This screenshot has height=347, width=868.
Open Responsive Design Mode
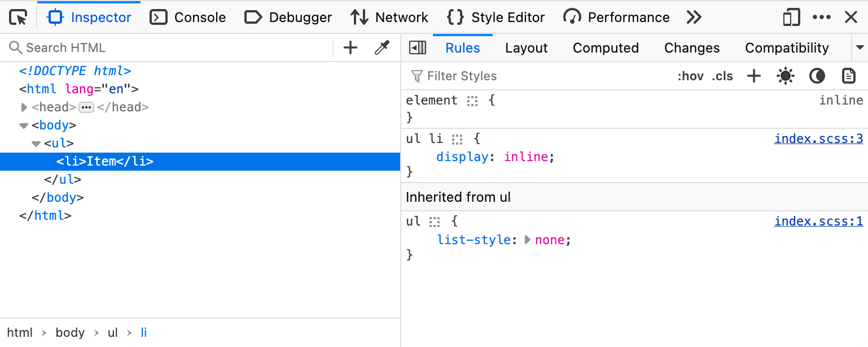click(791, 17)
